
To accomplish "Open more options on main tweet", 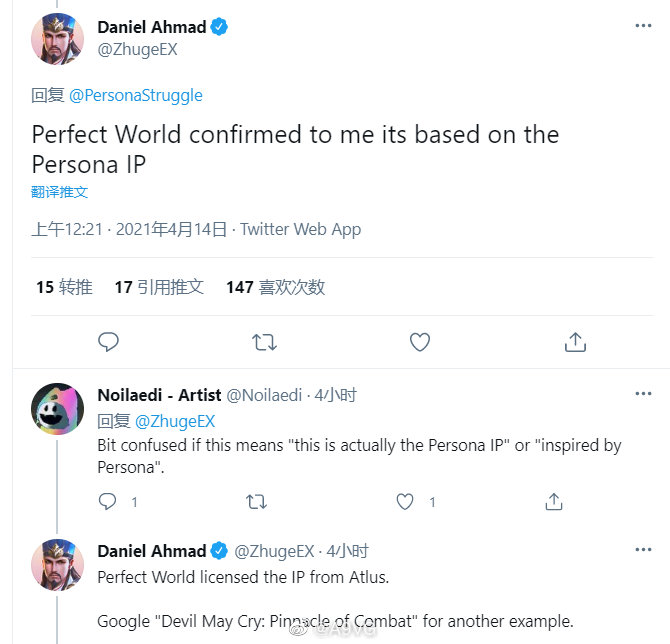I will 643,26.
